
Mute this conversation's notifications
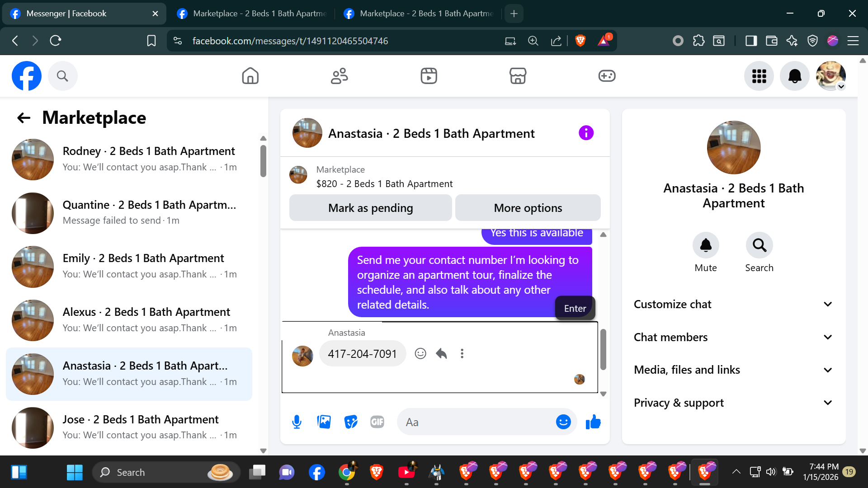point(705,245)
